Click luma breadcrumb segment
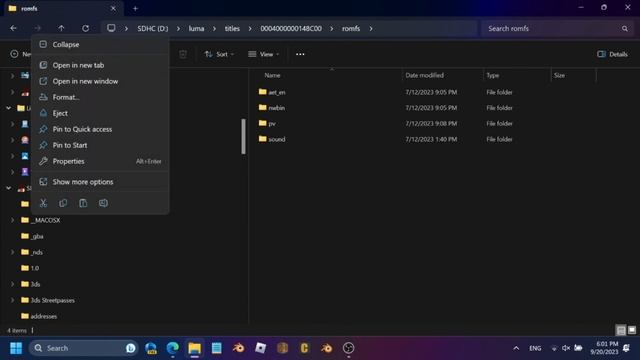The height and width of the screenshot is (360, 640). [x=196, y=29]
